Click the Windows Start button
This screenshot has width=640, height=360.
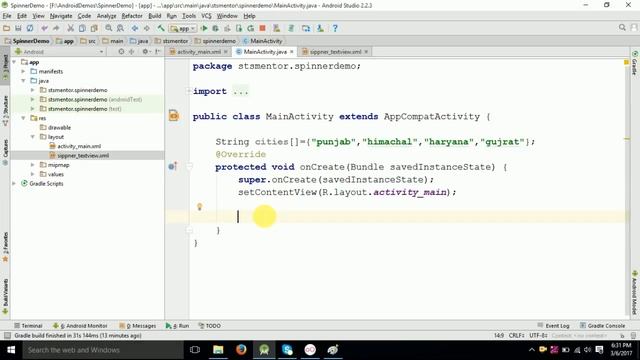[x=11, y=350]
